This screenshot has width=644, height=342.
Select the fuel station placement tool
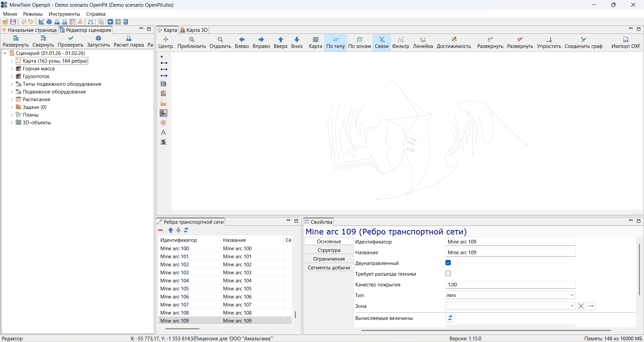point(163,84)
